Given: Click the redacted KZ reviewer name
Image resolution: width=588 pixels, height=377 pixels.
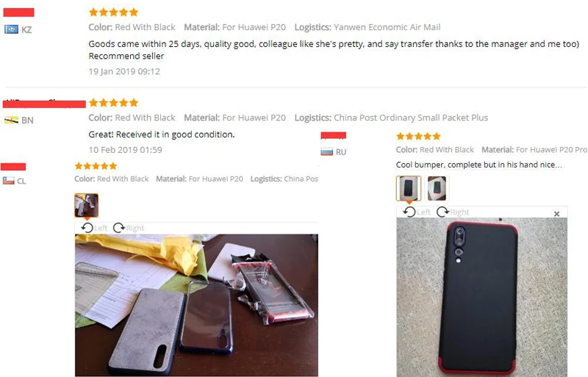Looking at the screenshot, I should [19, 12].
